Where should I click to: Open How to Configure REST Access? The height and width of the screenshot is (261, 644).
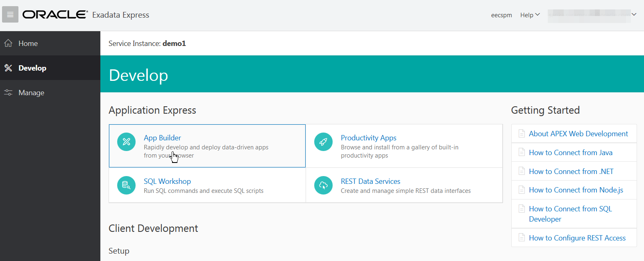pyautogui.click(x=577, y=238)
